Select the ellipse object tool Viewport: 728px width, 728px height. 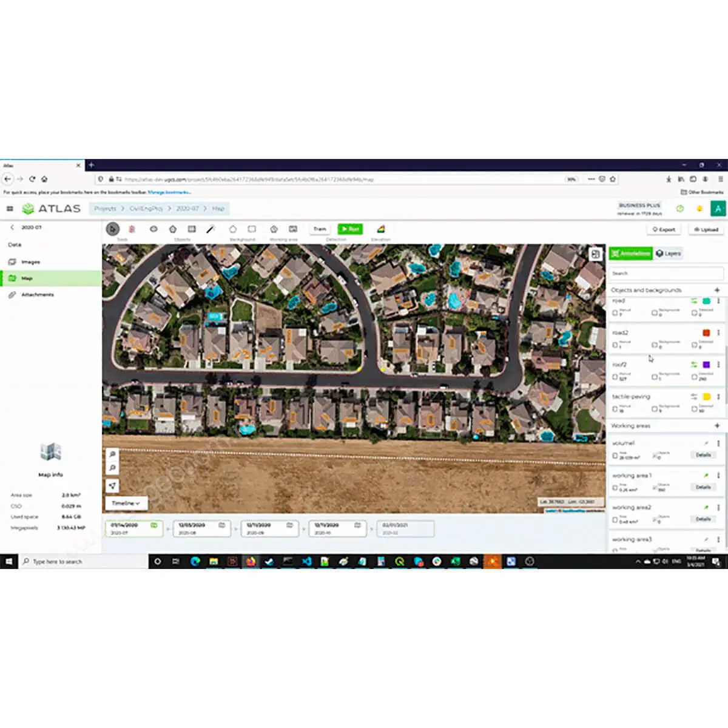coord(153,229)
